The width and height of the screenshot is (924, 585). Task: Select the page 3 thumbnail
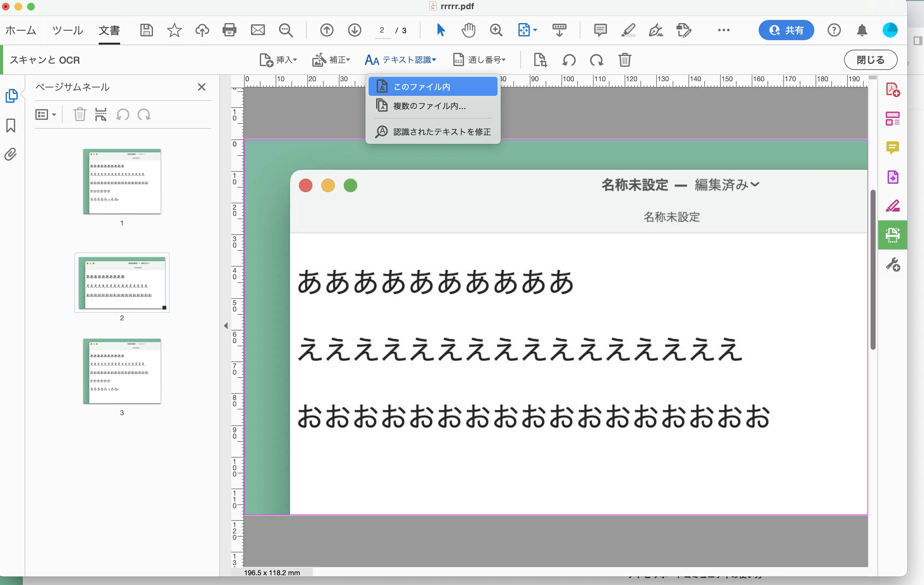122,371
